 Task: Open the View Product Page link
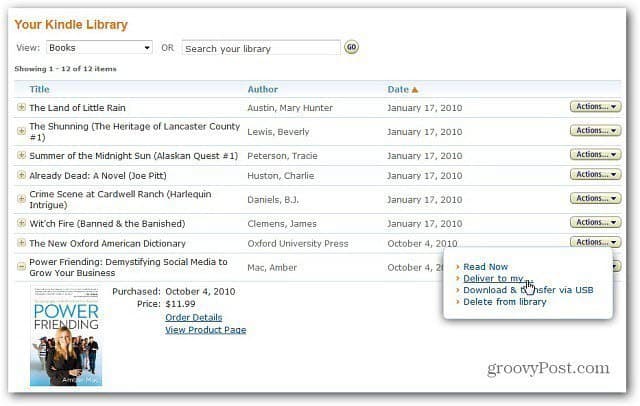pyautogui.click(x=205, y=330)
